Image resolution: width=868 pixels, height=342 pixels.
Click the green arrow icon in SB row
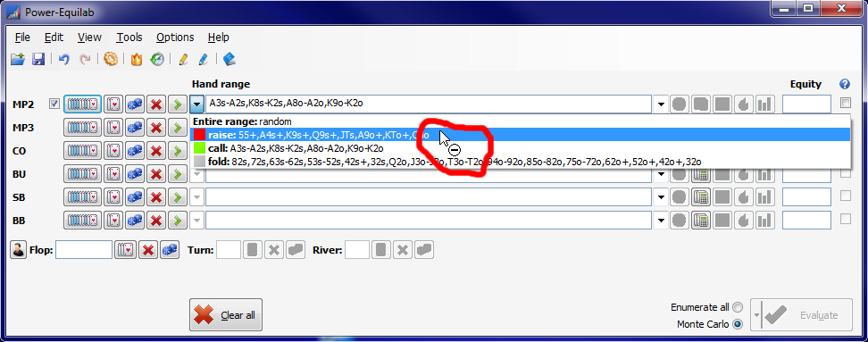coord(177,197)
